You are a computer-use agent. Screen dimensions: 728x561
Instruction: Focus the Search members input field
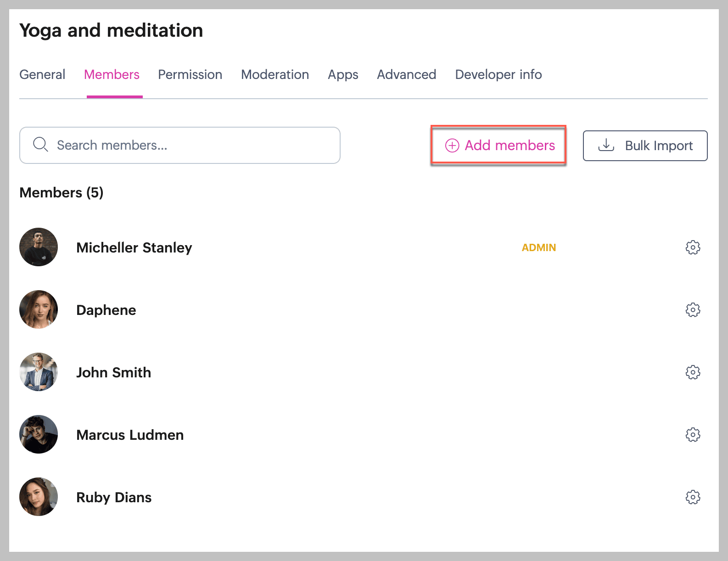pos(193,145)
